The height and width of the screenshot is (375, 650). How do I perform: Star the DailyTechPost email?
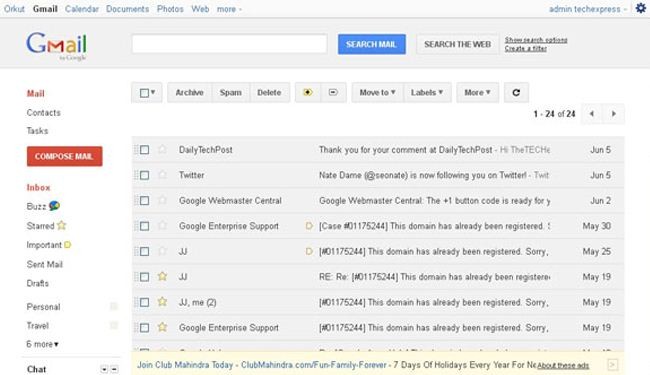click(x=162, y=149)
